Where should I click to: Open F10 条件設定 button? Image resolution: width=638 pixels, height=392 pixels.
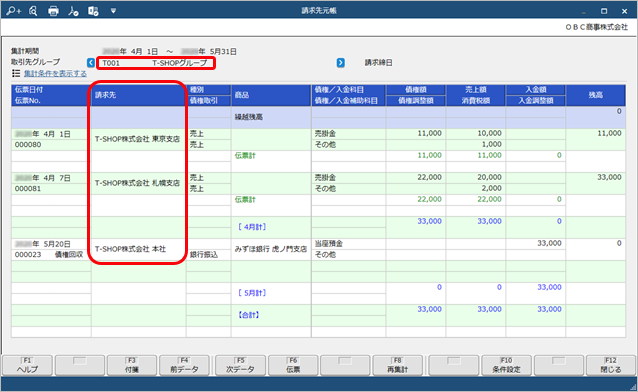(x=506, y=365)
